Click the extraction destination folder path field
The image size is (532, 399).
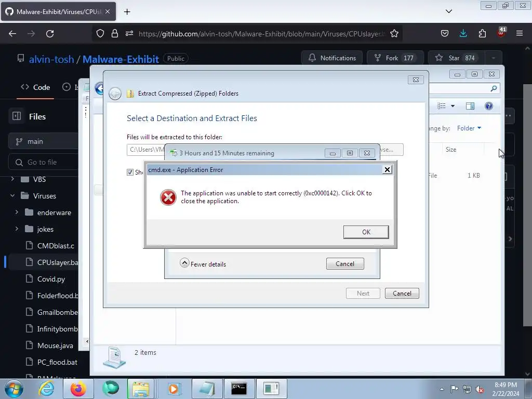click(145, 150)
